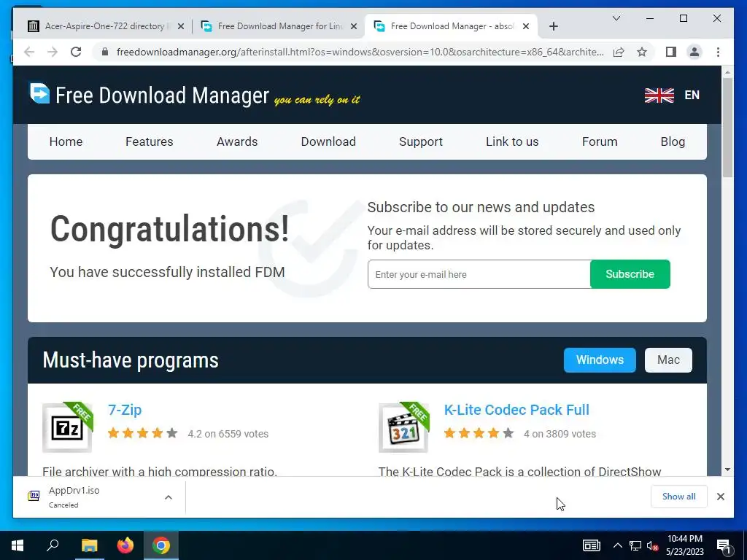
Task: Click the K-Lite Codec Pack icon
Action: pos(403,427)
